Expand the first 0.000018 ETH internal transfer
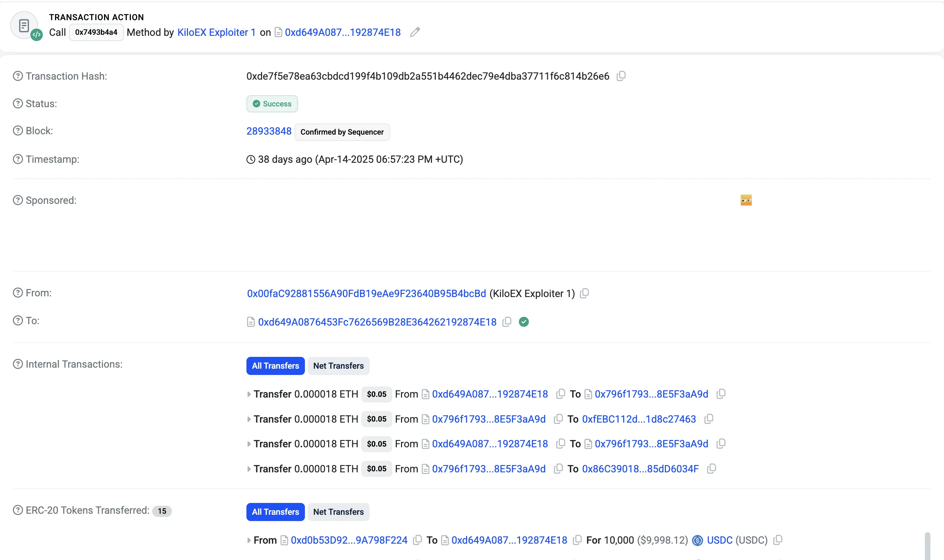 (x=249, y=394)
